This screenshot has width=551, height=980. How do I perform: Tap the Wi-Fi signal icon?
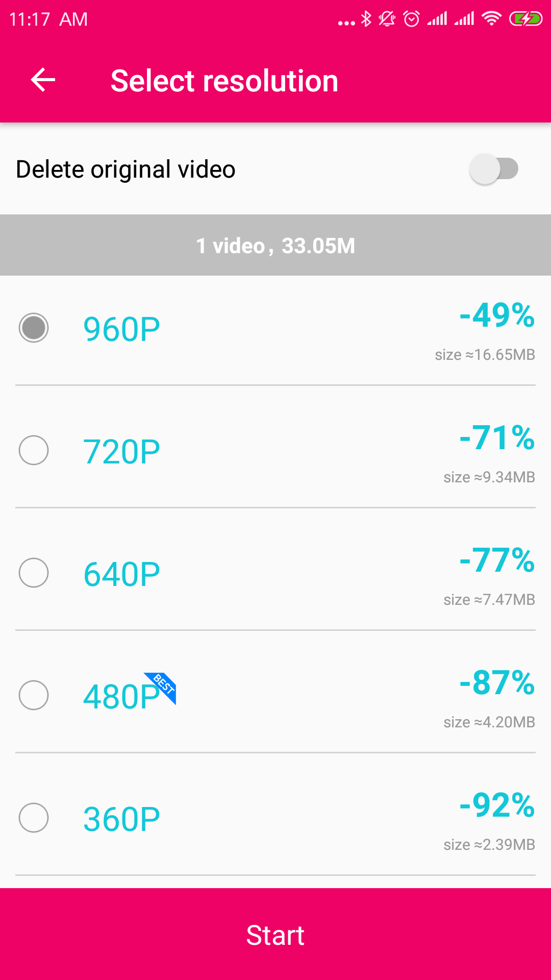coord(491,19)
